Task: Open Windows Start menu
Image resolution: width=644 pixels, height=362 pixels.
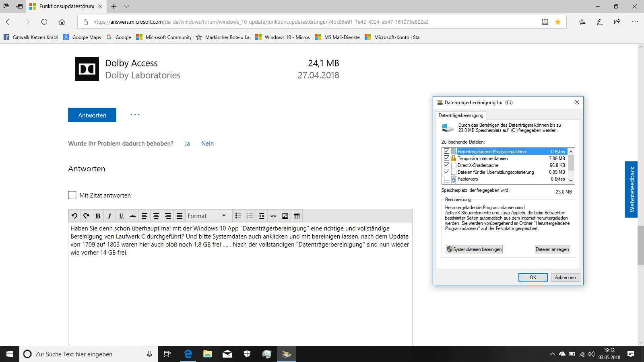Action: 10,354
